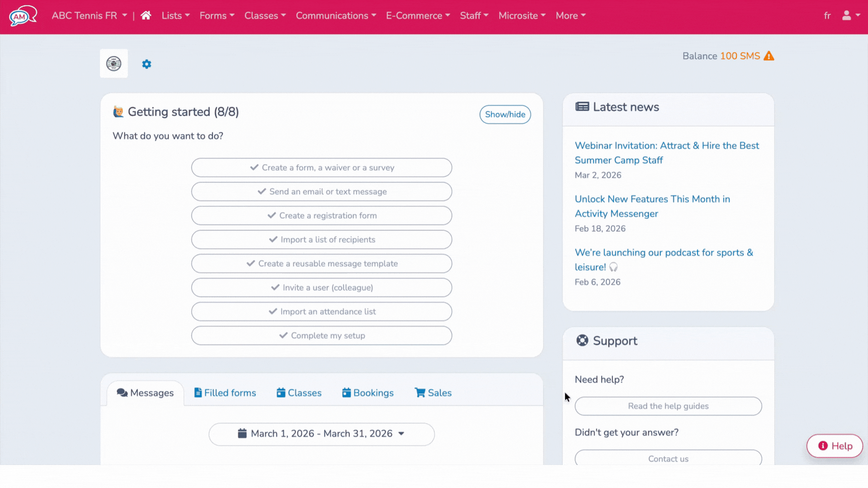Click the calendar icon on the Bookings tab
This screenshot has height=488, width=868.
coord(347,393)
